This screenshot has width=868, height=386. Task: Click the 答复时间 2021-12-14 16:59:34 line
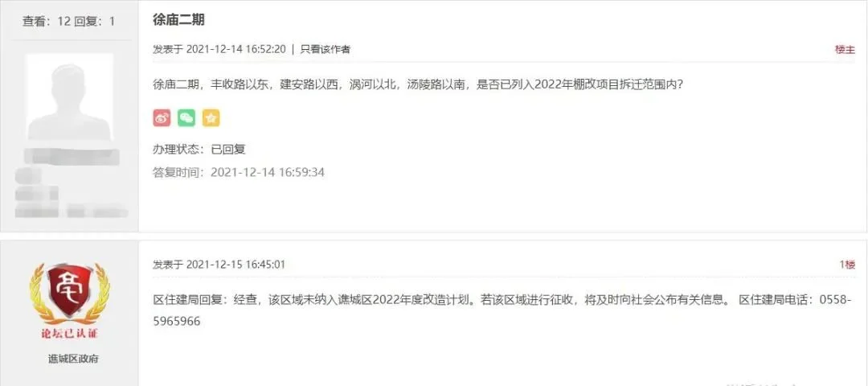click(x=239, y=172)
